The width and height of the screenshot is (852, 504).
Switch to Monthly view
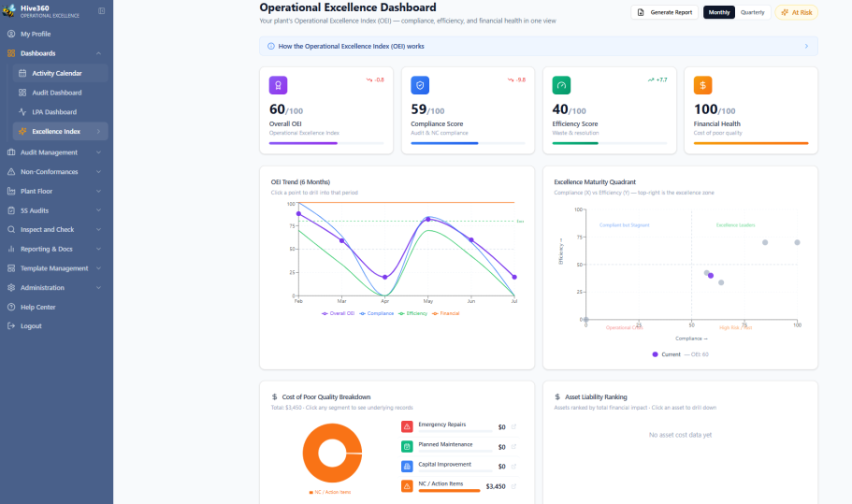point(719,12)
